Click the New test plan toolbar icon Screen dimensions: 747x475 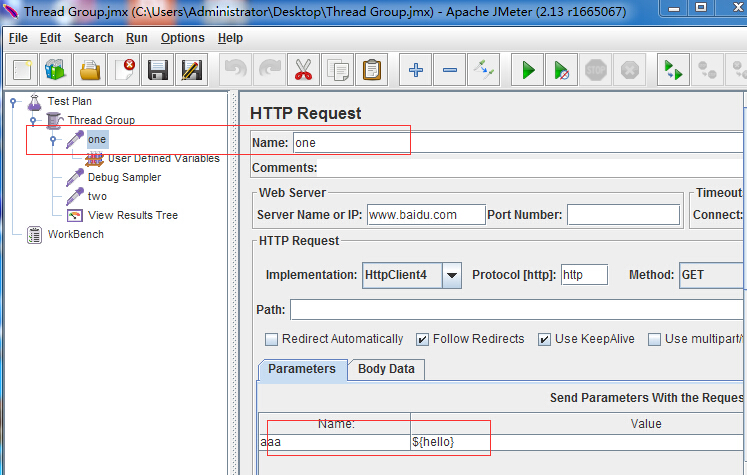pyautogui.click(x=22, y=70)
